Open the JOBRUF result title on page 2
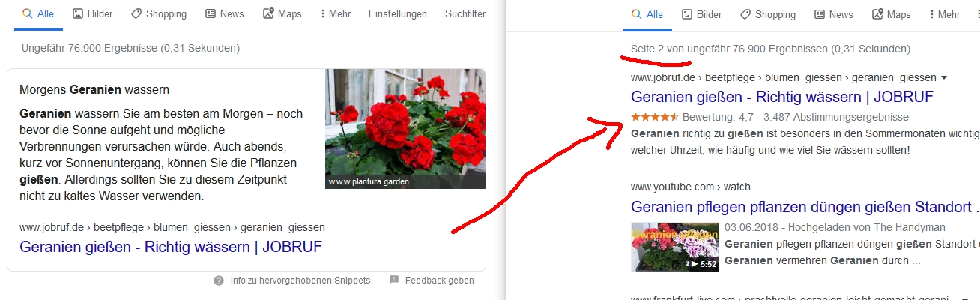The height and width of the screenshot is (300, 980). point(782,97)
